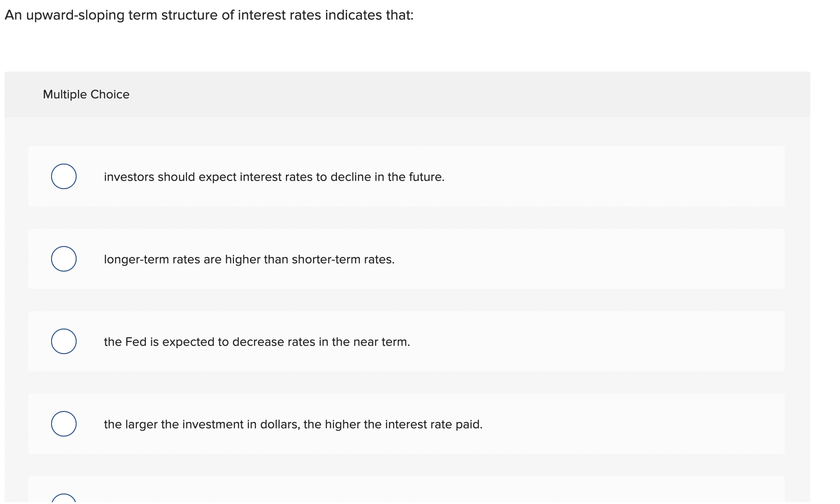840x504 pixels.
Task: Select the 'investors should expect interest rates to decline' radio button
Action: [64, 176]
